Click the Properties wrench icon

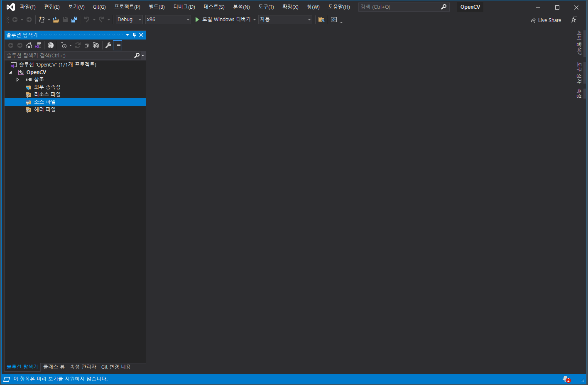[x=108, y=45]
